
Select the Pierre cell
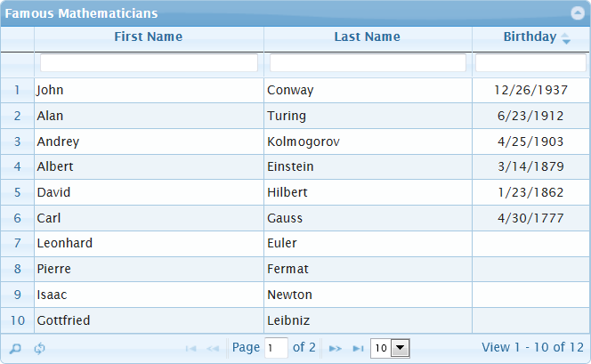149,269
